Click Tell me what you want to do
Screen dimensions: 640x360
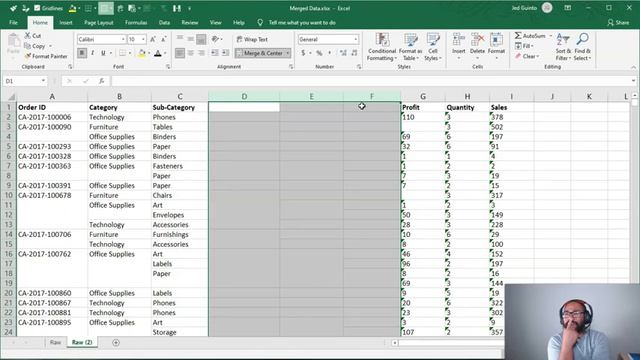[x=302, y=22]
